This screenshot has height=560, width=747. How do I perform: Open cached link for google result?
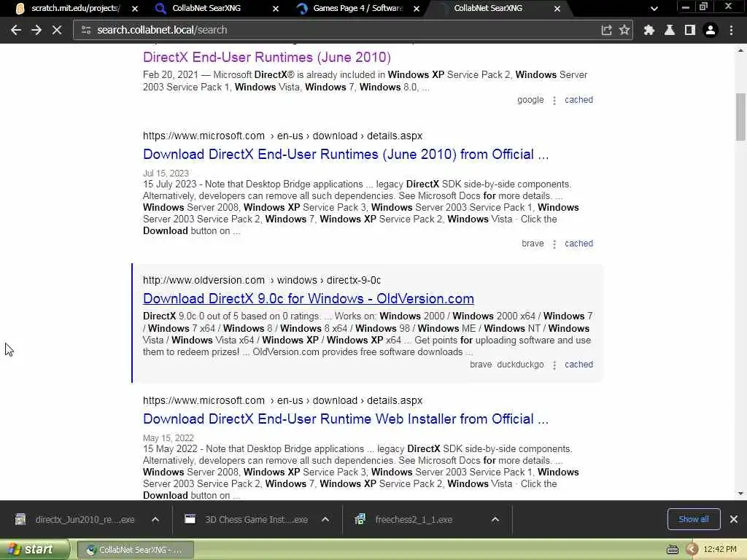[578, 100]
